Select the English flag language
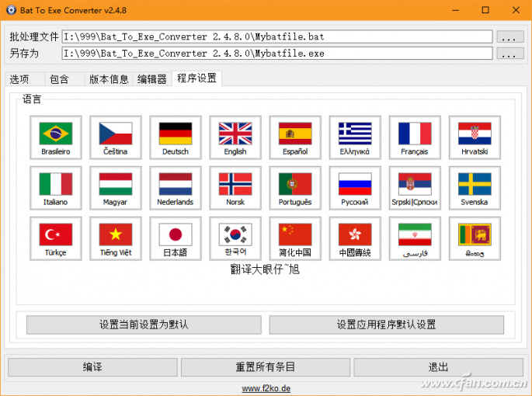532x396 pixels. pyautogui.click(x=235, y=137)
